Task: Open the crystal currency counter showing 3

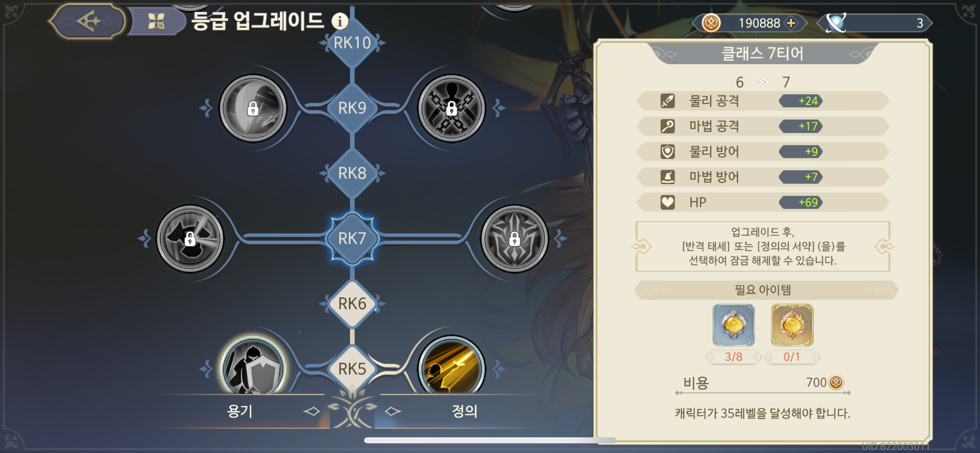Action: [875, 23]
